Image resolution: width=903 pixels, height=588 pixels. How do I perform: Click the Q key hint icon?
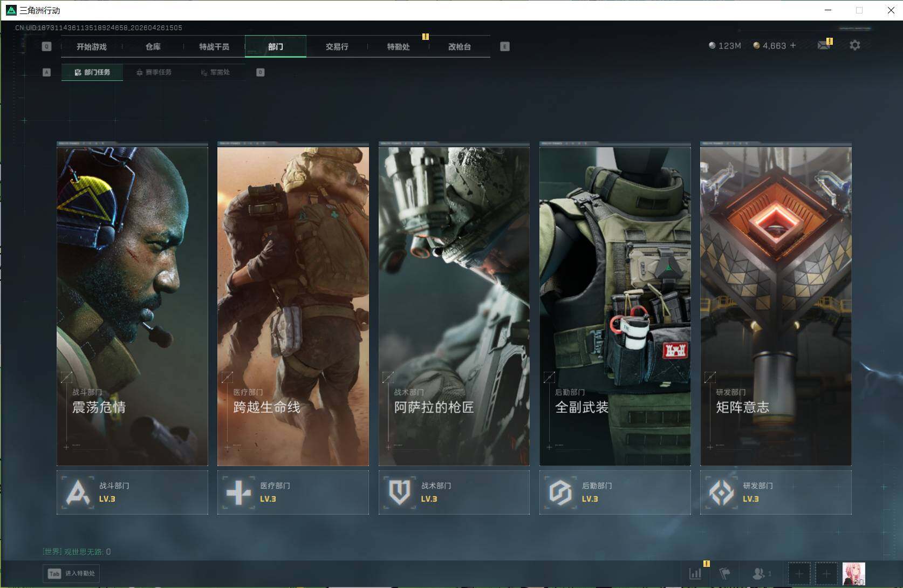click(x=46, y=46)
